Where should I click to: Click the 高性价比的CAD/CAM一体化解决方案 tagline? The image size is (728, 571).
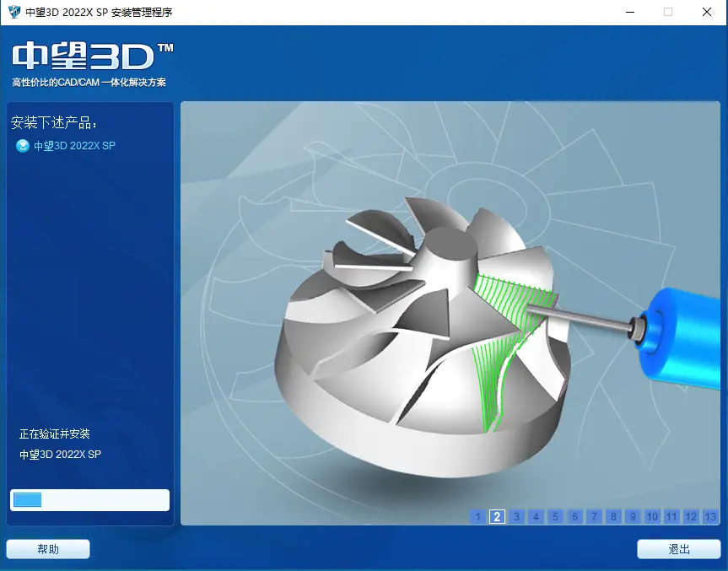click(89, 83)
